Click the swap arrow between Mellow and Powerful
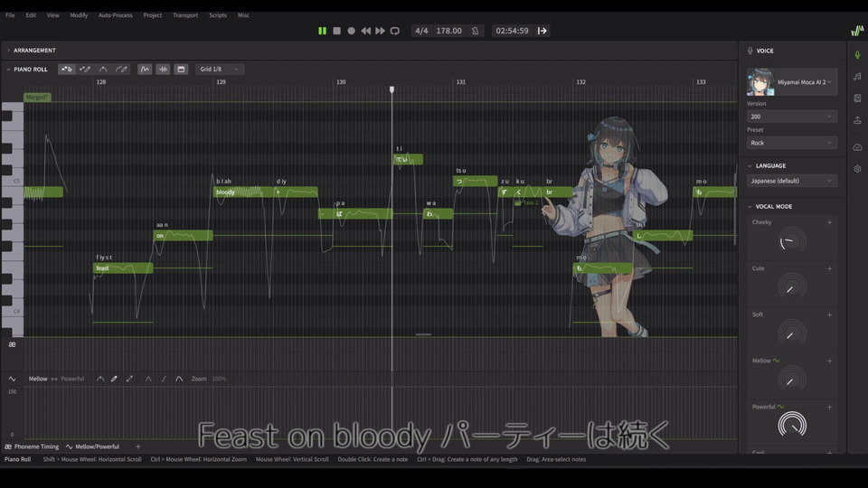This screenshot has height=488, width=868. [54, 379]
